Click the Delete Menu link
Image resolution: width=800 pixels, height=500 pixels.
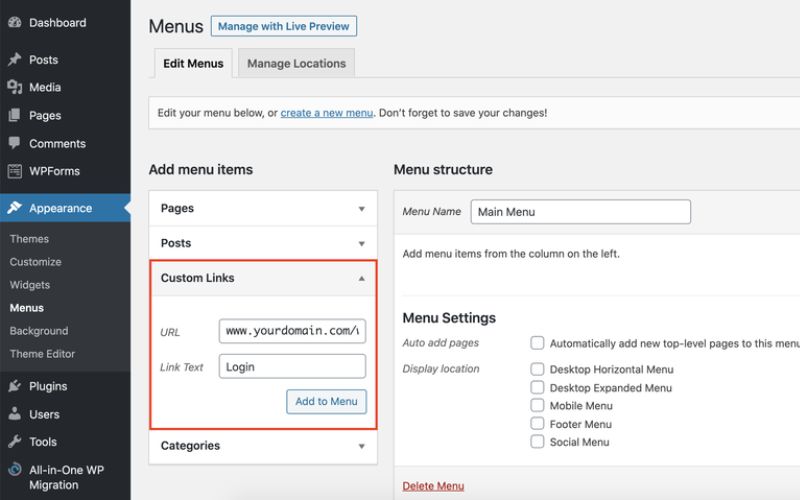[x=433, y=486]
